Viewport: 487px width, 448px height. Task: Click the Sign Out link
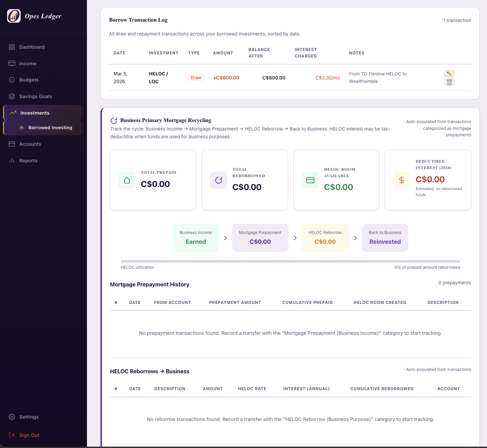click(29, 435)
